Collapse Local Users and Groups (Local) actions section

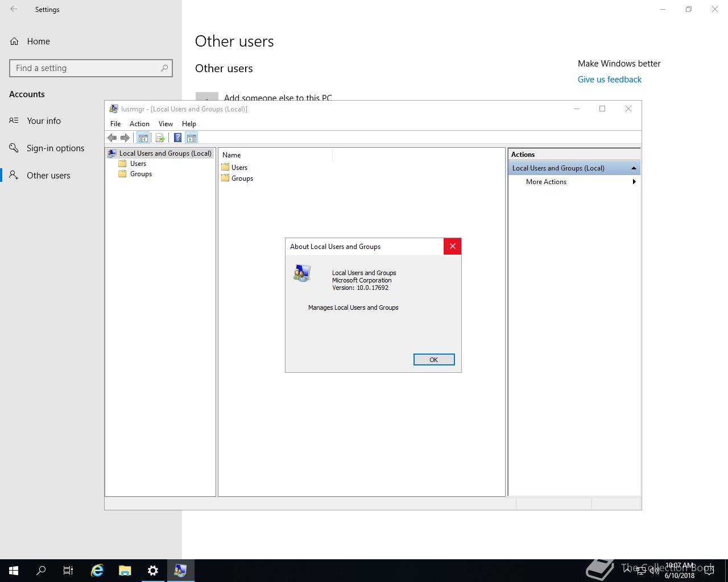click(633, 168)
